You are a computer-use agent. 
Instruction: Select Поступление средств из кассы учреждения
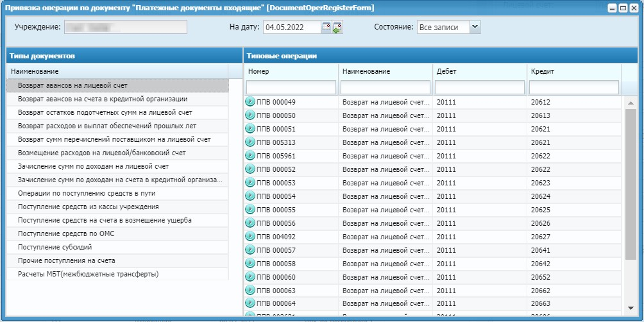point(117,207)
